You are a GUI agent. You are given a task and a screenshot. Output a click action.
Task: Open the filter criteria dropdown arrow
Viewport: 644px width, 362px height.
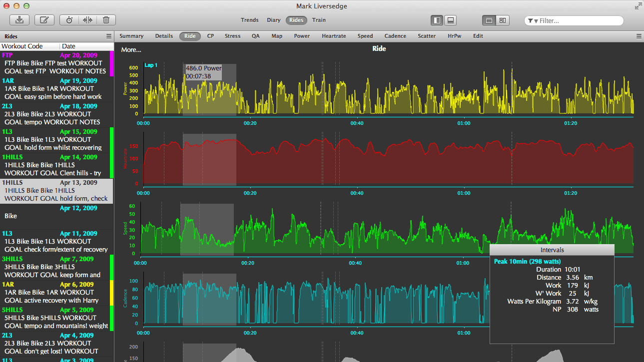[x=536, y=20]
